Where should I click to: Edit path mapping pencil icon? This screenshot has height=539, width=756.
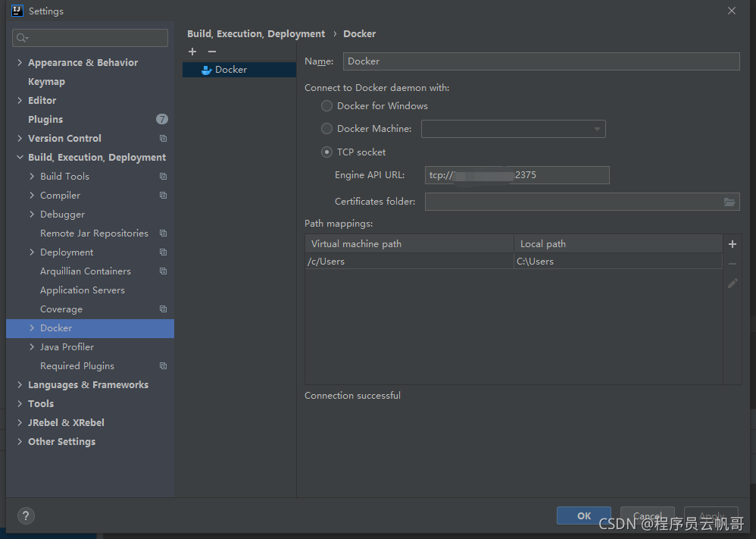click(x=733, y=284)
